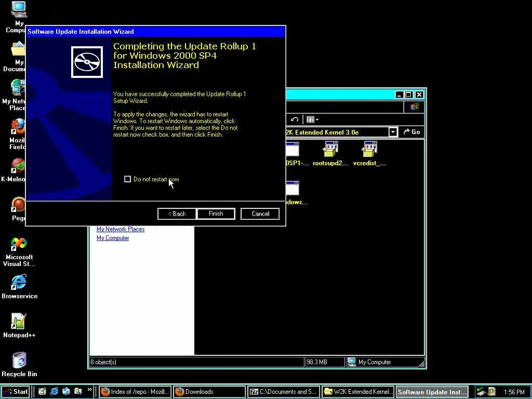The image size is (532, 399).
Task: Launch Microsoft Visual Studio desktop shortcut
Action: tap(19, 252)
